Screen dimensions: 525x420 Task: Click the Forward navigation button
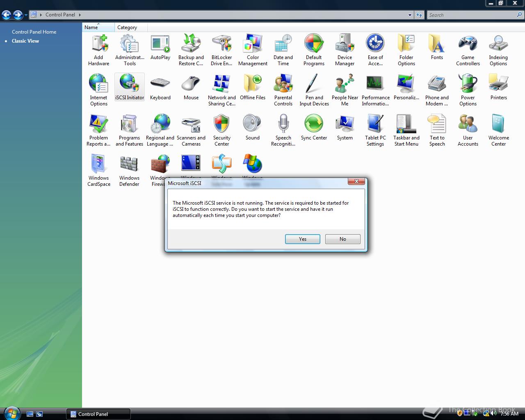coord(18,15)
